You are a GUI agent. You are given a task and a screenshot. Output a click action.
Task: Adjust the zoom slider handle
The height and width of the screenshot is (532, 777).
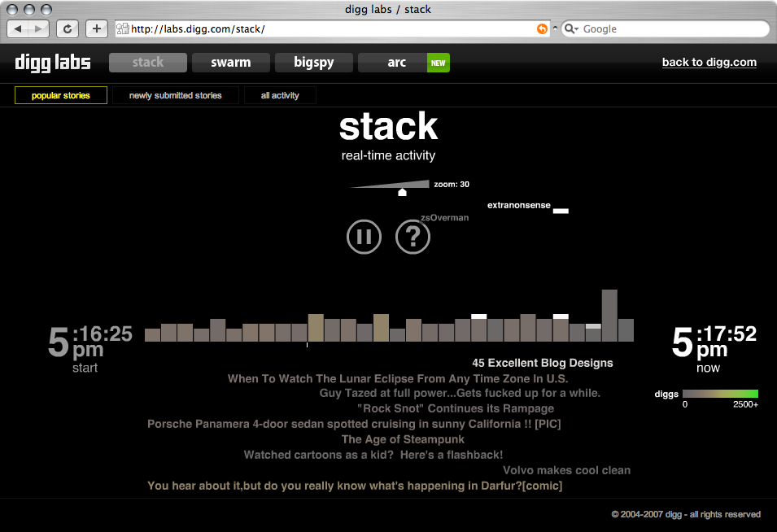tap(402, 192)
